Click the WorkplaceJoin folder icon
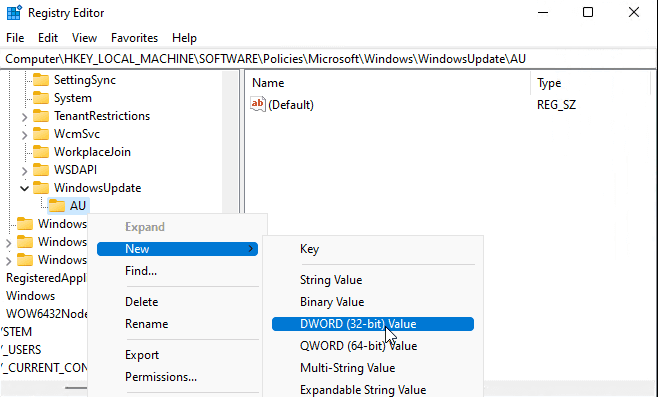 [x=41, y=152]
